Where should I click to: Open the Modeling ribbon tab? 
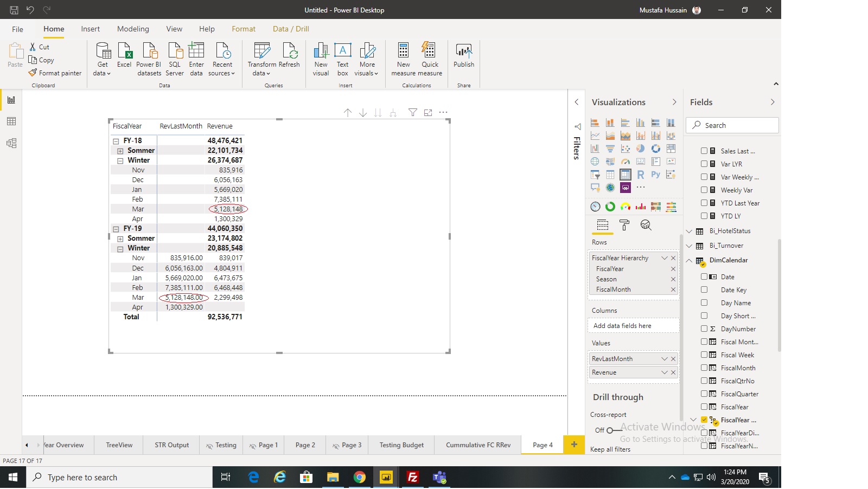(133, 29)
